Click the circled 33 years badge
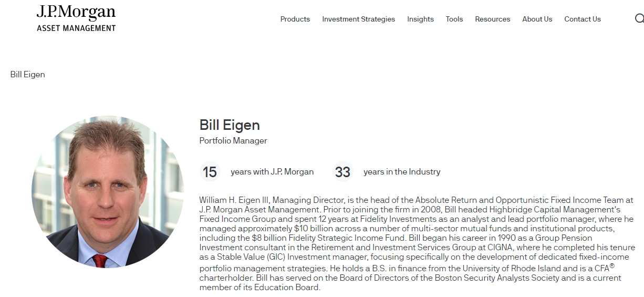Screen dimensions: 644x297 pos(342,172)
